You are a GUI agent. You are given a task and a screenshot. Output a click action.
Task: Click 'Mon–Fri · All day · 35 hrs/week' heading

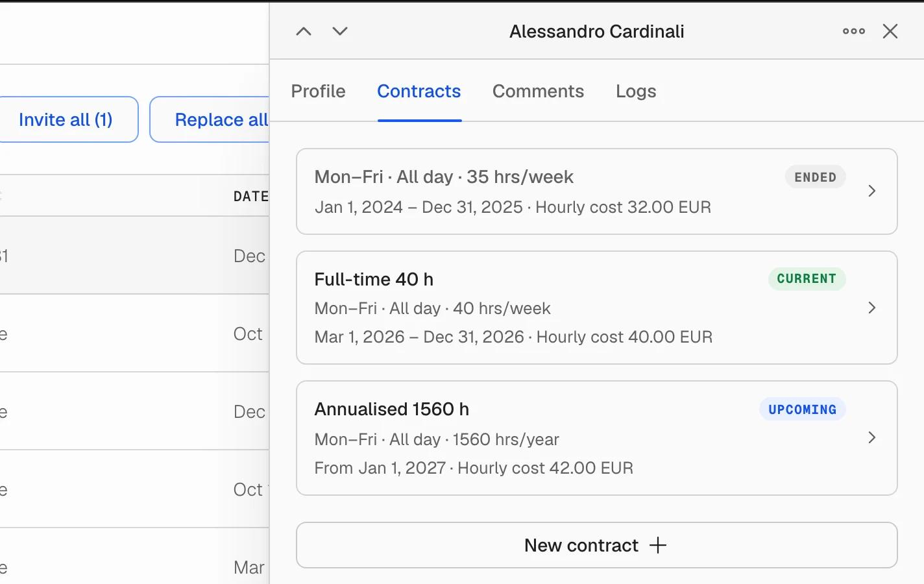coord(444,176)
